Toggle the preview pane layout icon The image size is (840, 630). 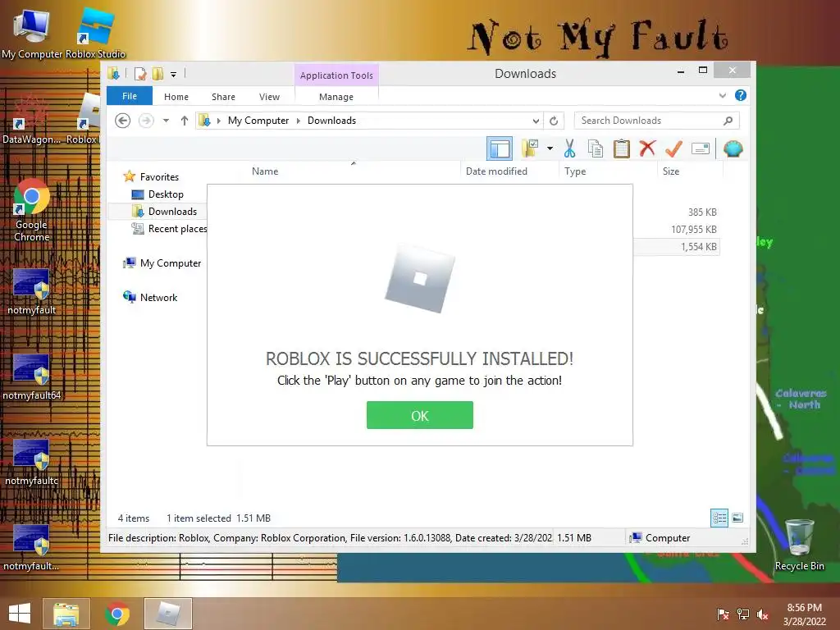point(500,149)
